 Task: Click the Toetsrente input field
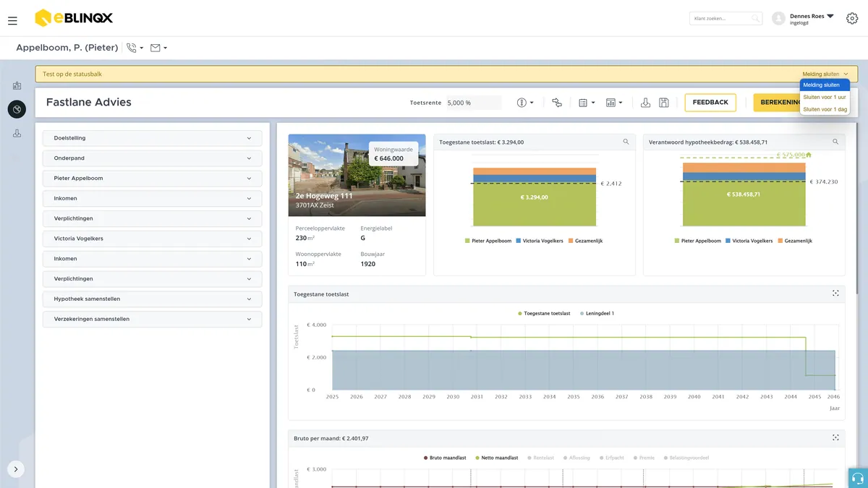[x=473, y=103]
